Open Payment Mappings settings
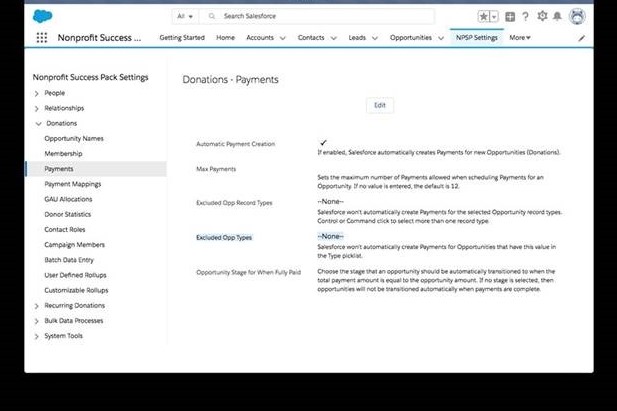Viewport: 617px width, 411px height. 73,184
